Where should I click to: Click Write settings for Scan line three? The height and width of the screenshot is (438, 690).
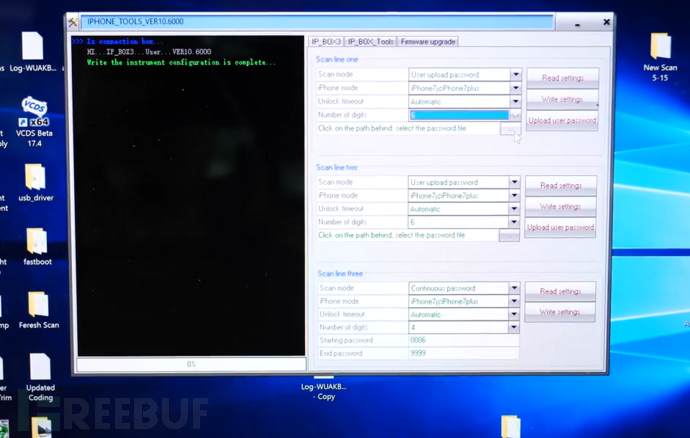(x=560, y=312)
